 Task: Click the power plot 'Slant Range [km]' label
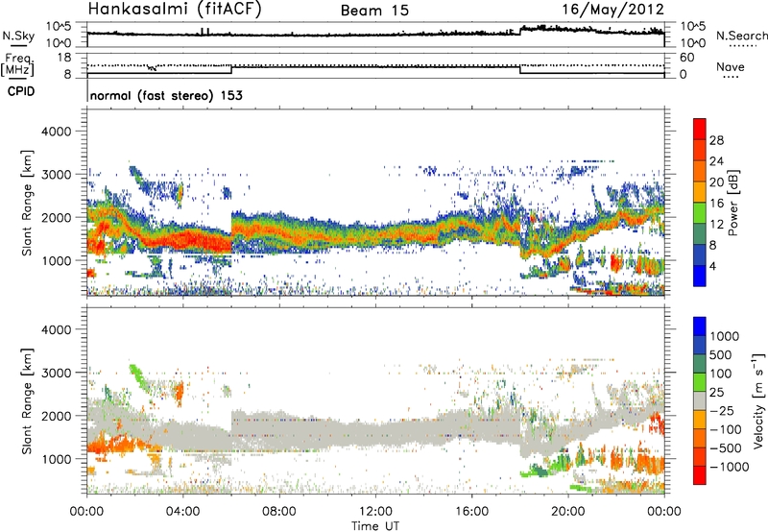click(x=27, y=203)
